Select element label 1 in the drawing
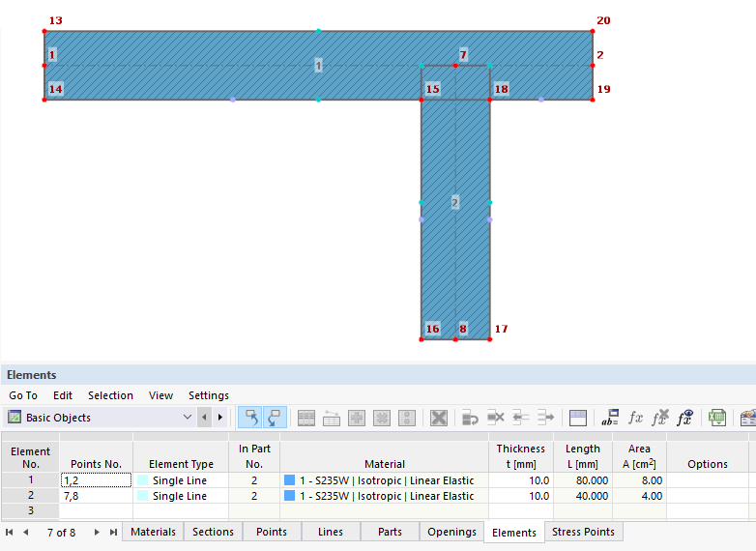The width and height of the screenshot is (756, 551). [318, 65]
